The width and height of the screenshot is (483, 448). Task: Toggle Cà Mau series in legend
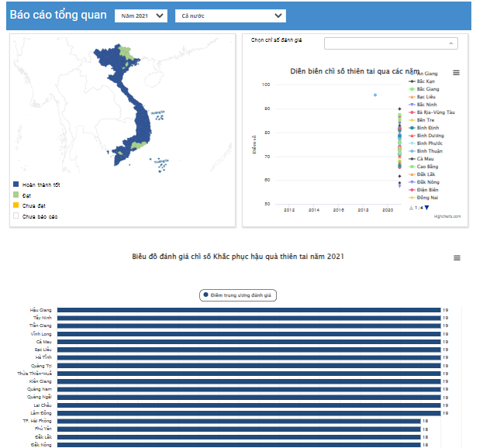pos(425,159)
